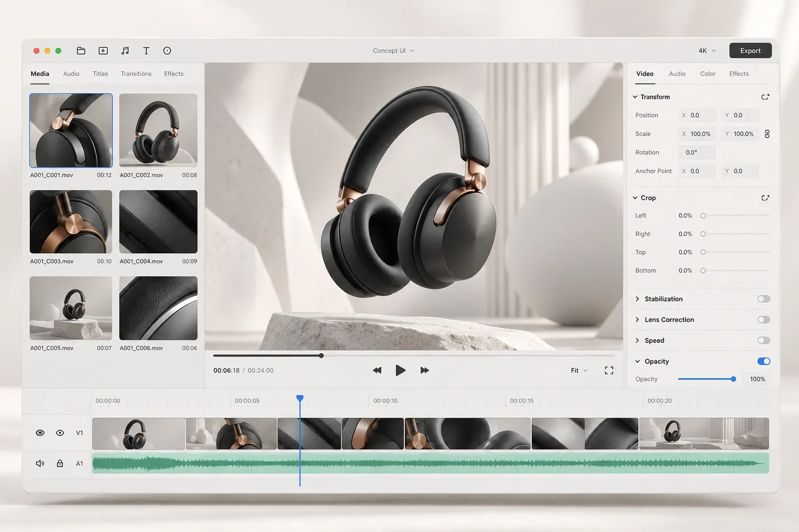Open the Titles tab in media panel

click(100, 74)
